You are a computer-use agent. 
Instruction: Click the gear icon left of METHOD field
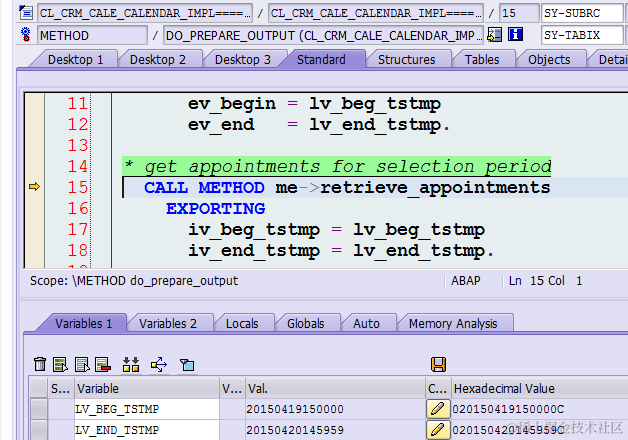(x=26, y=35)
